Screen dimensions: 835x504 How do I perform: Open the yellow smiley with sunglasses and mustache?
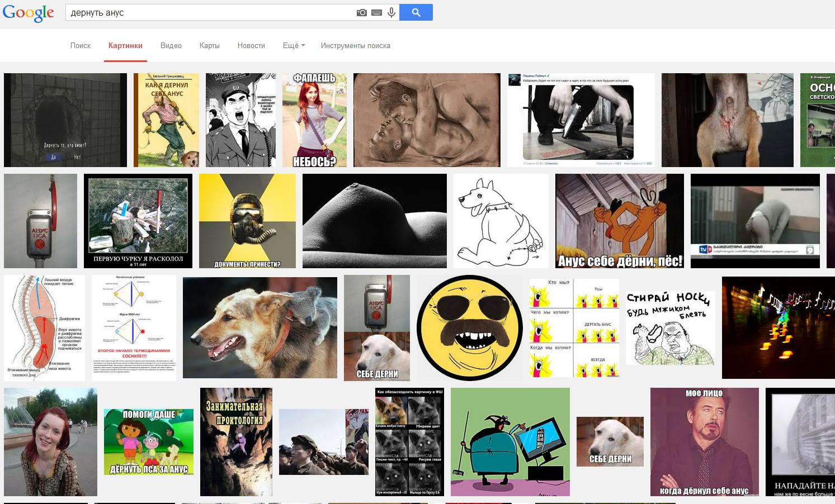click(470, 328)
